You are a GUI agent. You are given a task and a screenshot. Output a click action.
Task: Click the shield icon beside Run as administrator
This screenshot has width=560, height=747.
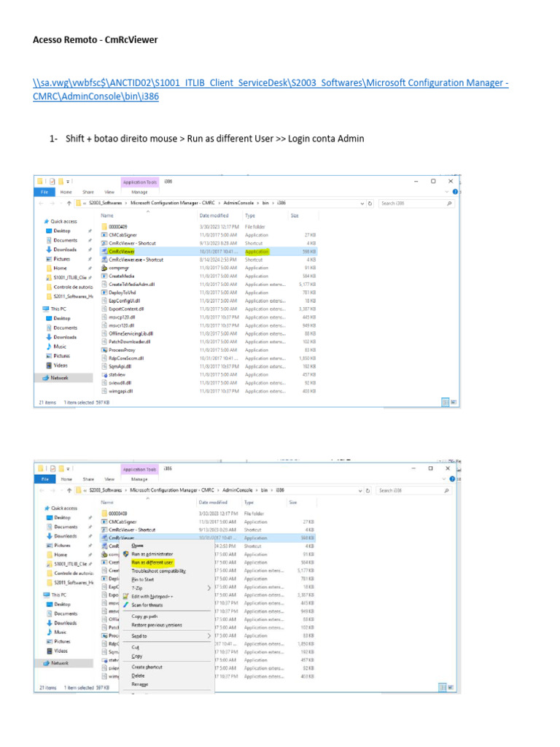(x=125, y=554)
